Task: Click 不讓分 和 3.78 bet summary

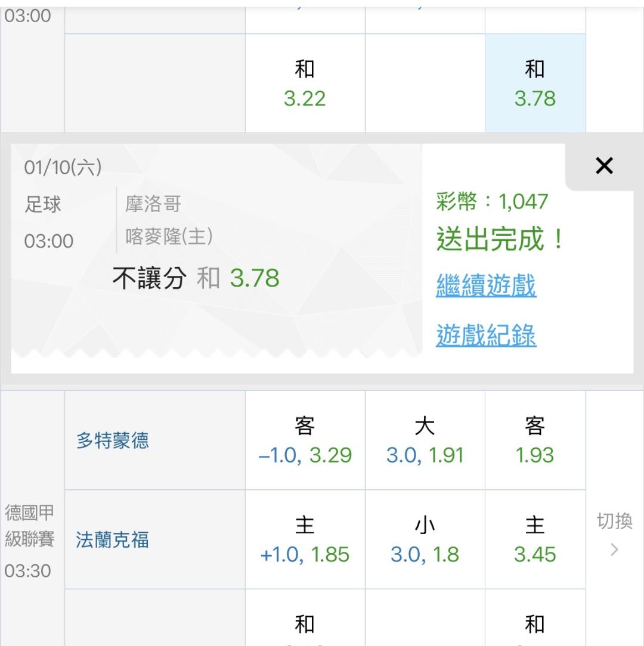Action: 196,278
